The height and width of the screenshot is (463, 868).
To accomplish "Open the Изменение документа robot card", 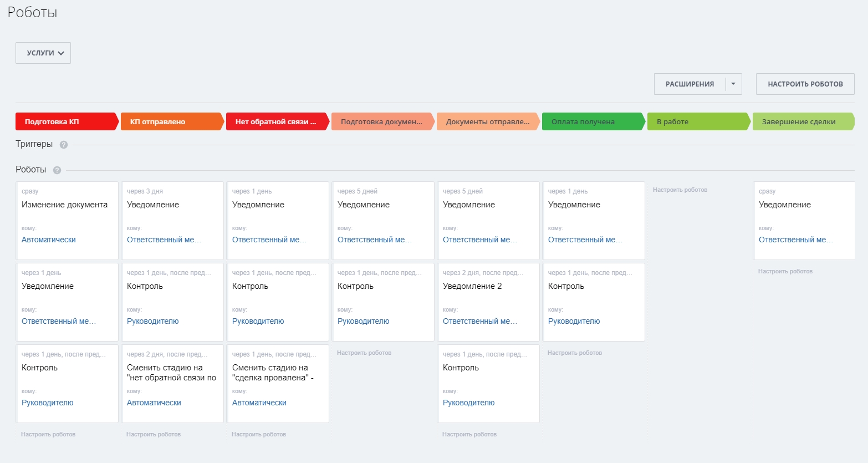I will pyautogui.click(x=65, y=205).
